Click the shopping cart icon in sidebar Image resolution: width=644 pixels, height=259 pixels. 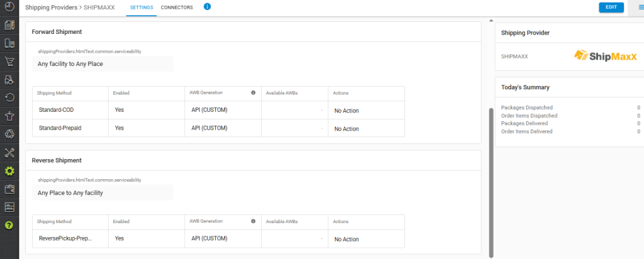(x=9, y=62)
